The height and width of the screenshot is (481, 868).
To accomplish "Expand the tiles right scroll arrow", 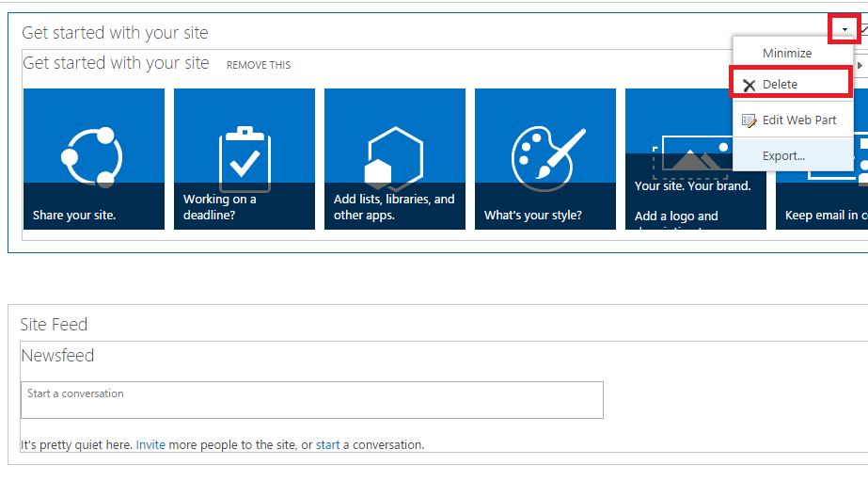I will (x=860, y=65).
